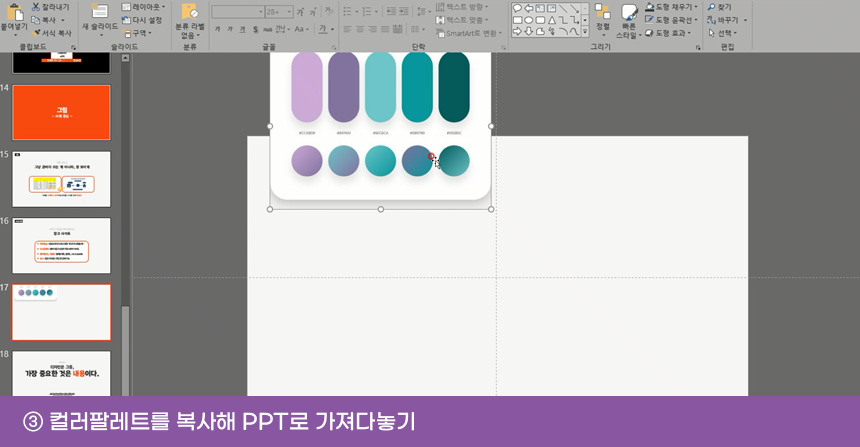Screen dimensions: 860x447
Task: Toggle center text alignment
Action: point(360,29)
